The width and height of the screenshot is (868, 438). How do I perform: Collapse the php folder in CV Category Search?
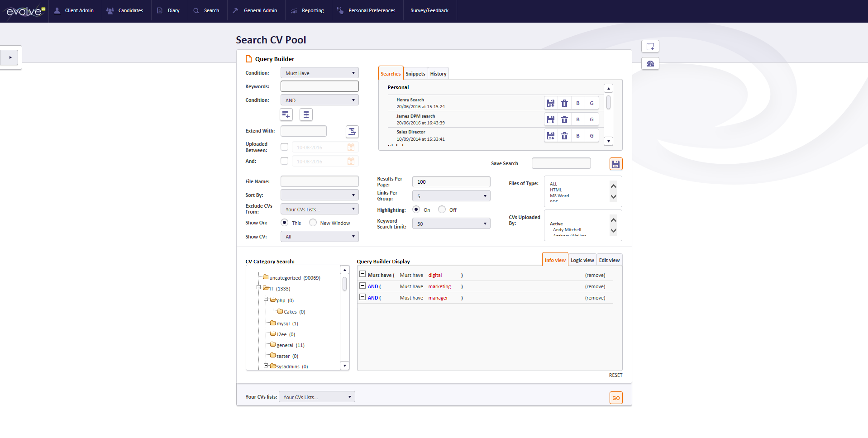[x=266, y=299]
